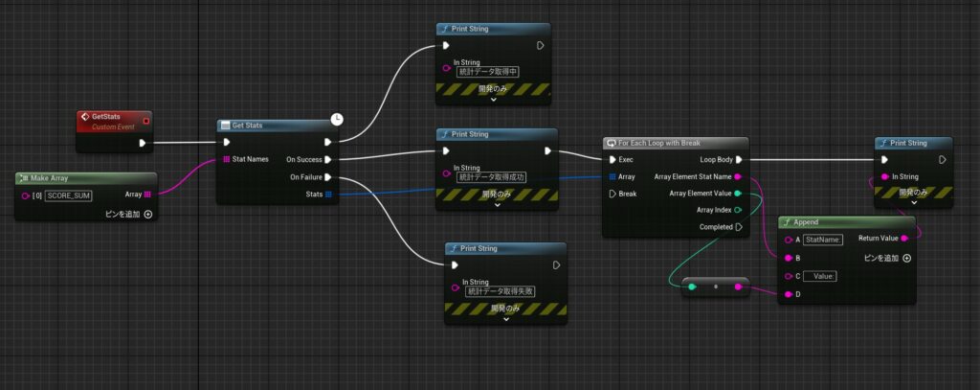Click the Break input execution pin
This screenshot has height=390, width=980.
coord(612,194)
